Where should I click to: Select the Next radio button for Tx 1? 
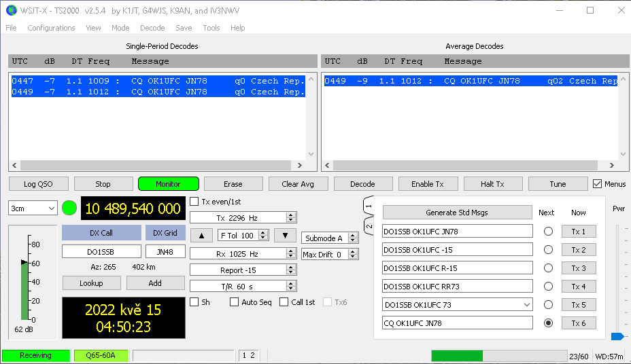click(548, 232)
